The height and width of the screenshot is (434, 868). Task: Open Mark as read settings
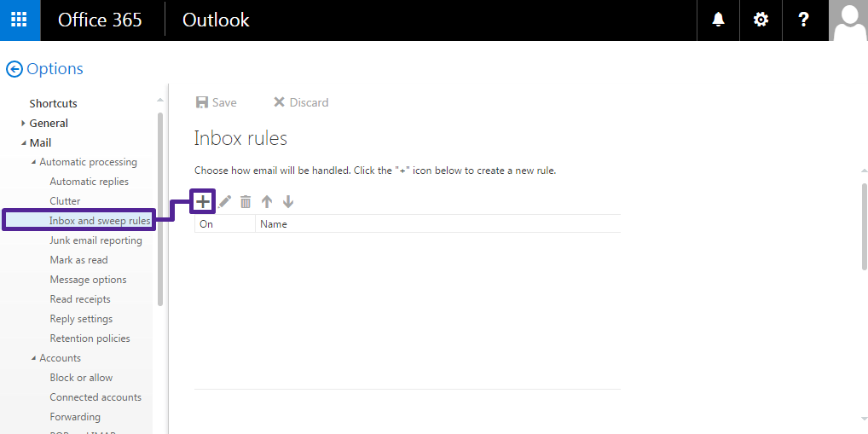point(78,259)
